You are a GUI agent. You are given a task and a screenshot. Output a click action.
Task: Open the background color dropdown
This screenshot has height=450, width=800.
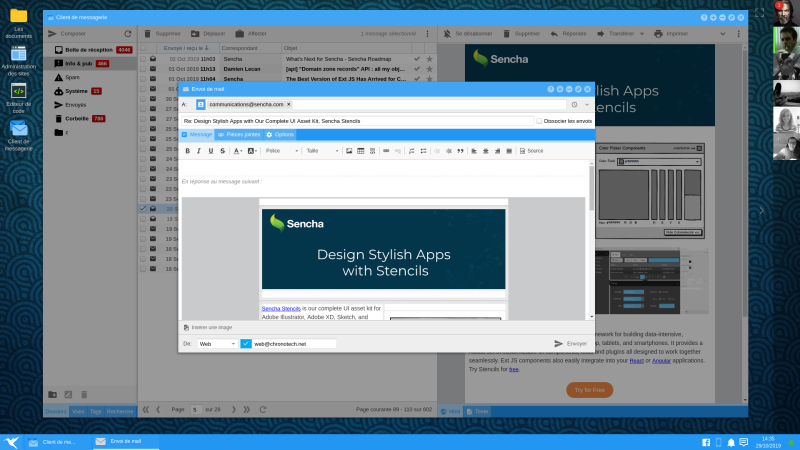click(x=252, y=151)
